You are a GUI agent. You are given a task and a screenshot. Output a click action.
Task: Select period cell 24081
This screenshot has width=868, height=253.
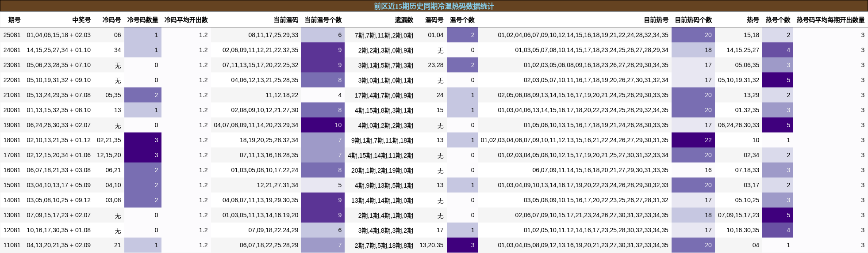pyautogui.click(x=12, y=50)
